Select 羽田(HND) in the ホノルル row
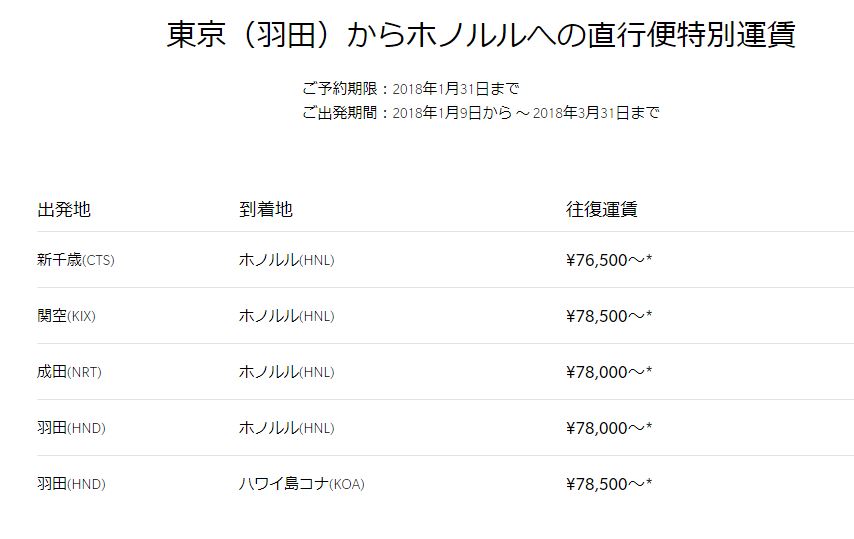 (x=71, y=428)
